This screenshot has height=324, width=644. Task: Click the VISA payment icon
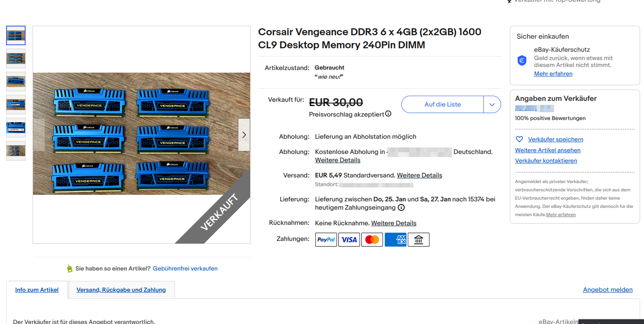click(349, 240)
